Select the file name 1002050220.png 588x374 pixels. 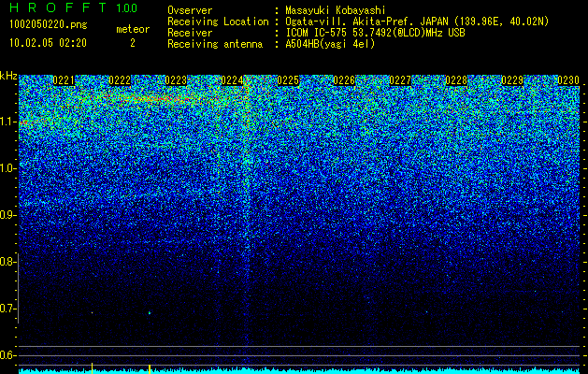49,24
